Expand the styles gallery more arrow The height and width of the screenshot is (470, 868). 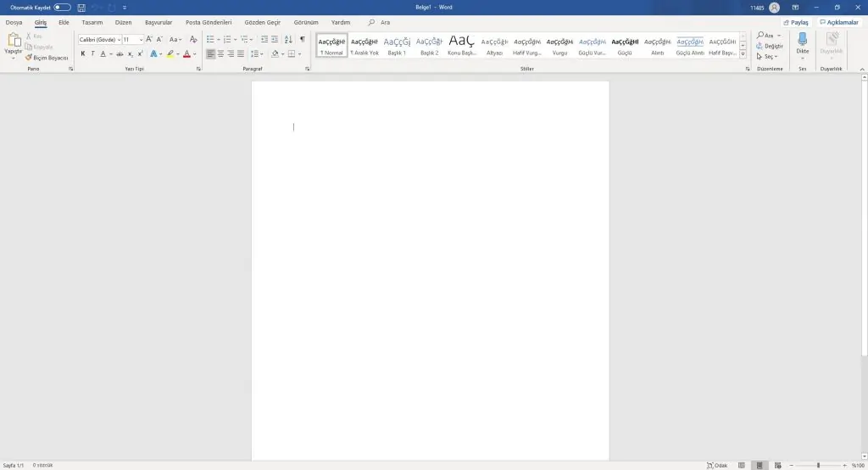click(743, 53)
